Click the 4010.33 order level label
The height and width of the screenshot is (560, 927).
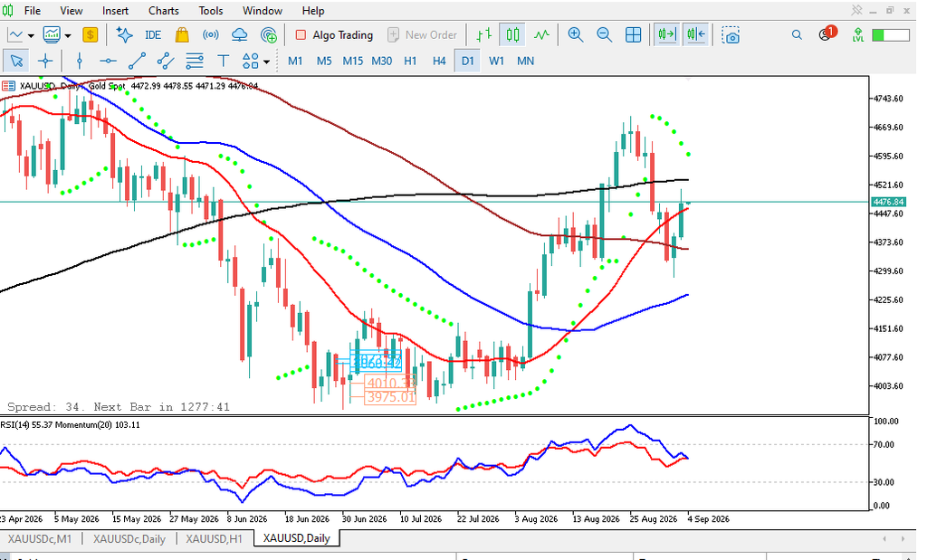[x=390, y=384]
